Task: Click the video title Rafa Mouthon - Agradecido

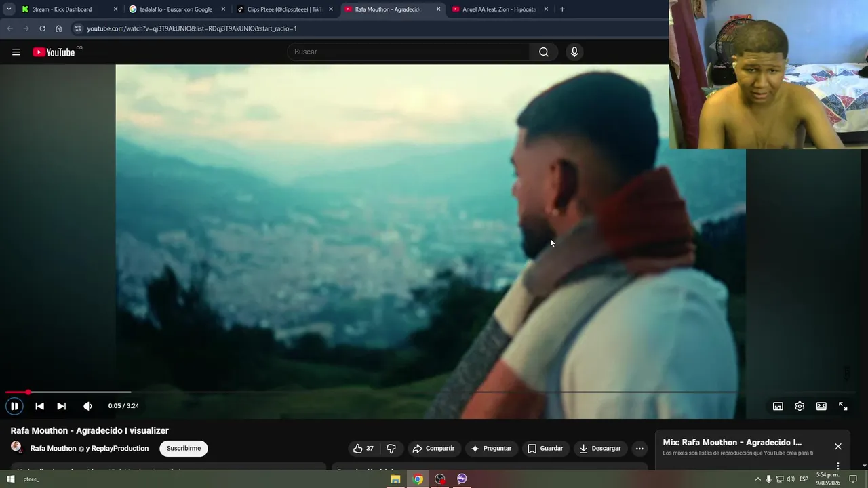Action: pos(90,431)
